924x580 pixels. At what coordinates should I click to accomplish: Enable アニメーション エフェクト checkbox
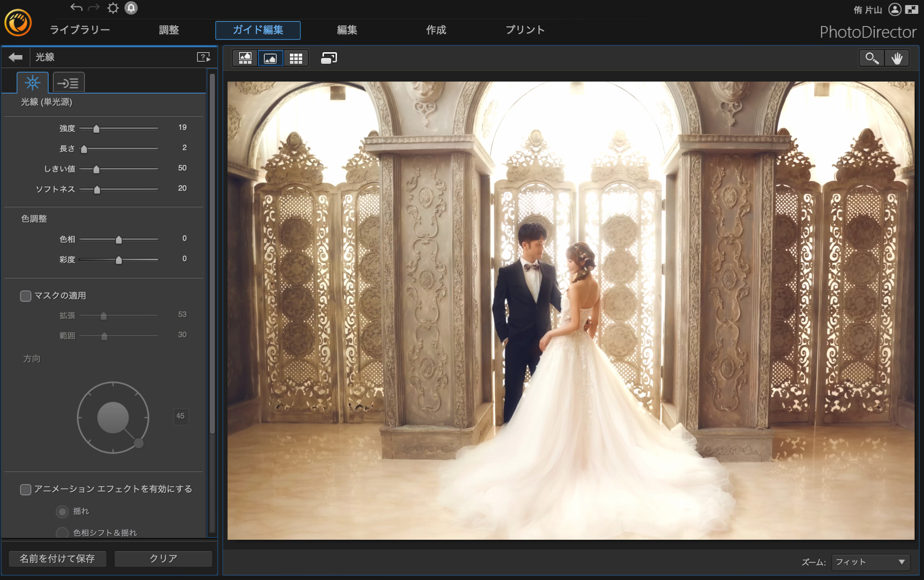(26, 489)
